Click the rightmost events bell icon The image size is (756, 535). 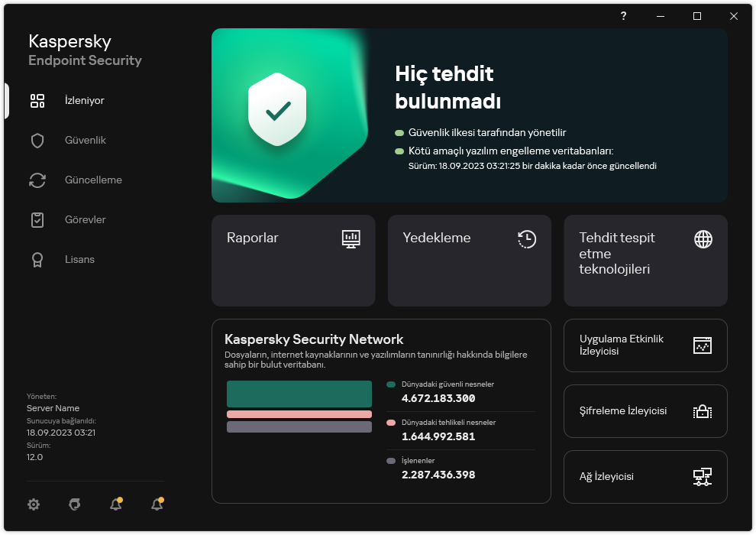pos(157,504)
